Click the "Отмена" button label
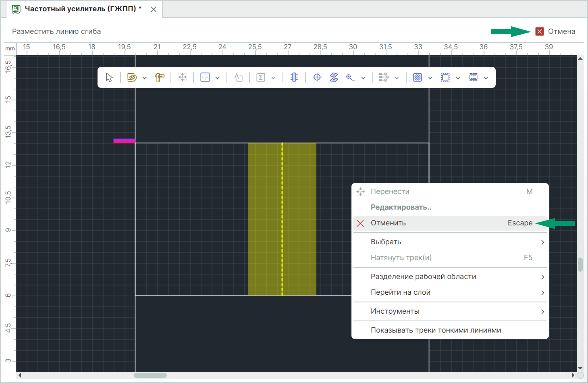The height and width of the screenshot is (383, 588). click(561, 31)
